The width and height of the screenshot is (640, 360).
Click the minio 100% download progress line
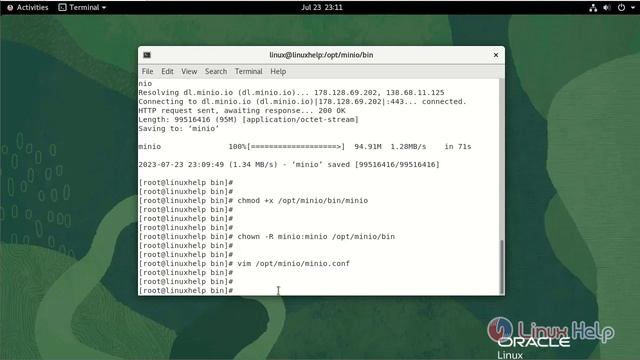(x=304, y=147)
